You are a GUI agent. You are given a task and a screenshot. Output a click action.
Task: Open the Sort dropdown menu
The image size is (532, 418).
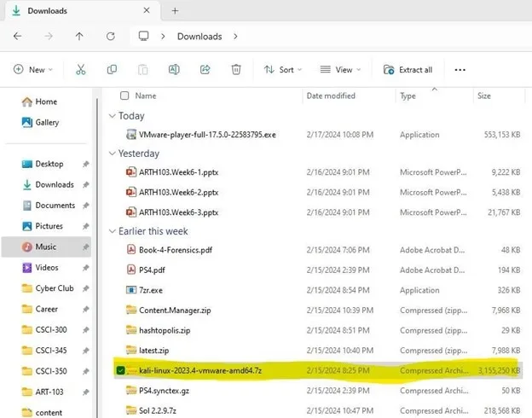pyautogui.click(x=283, y=70)
